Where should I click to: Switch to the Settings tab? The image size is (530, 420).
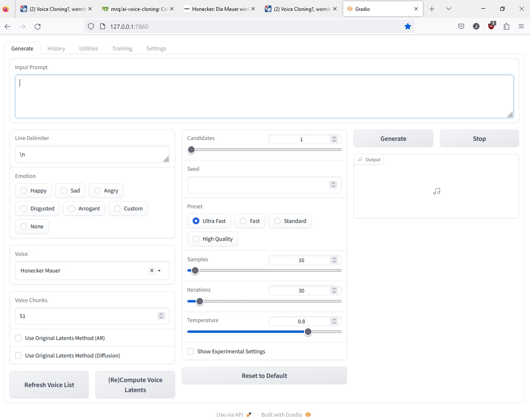click(x=156, y=48)
